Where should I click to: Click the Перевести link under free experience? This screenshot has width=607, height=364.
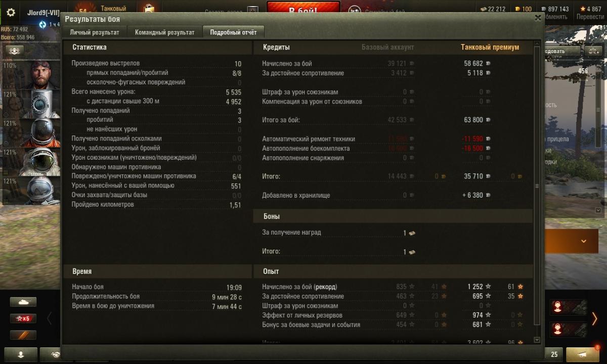pyautogui.click(x=589, y=17)
